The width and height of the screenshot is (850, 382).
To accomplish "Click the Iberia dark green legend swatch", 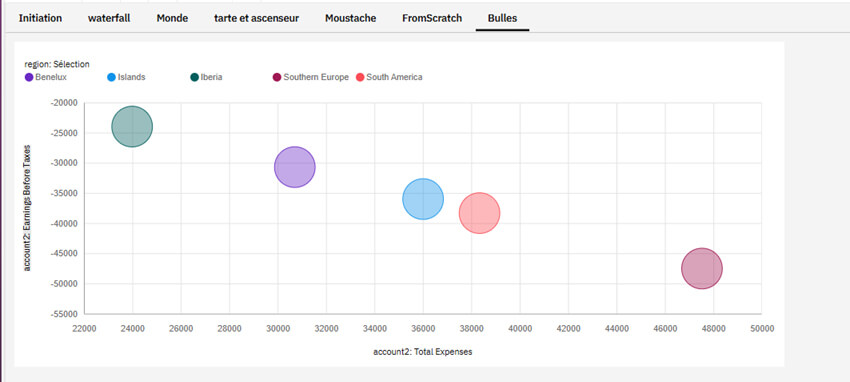I will (195, 77).
